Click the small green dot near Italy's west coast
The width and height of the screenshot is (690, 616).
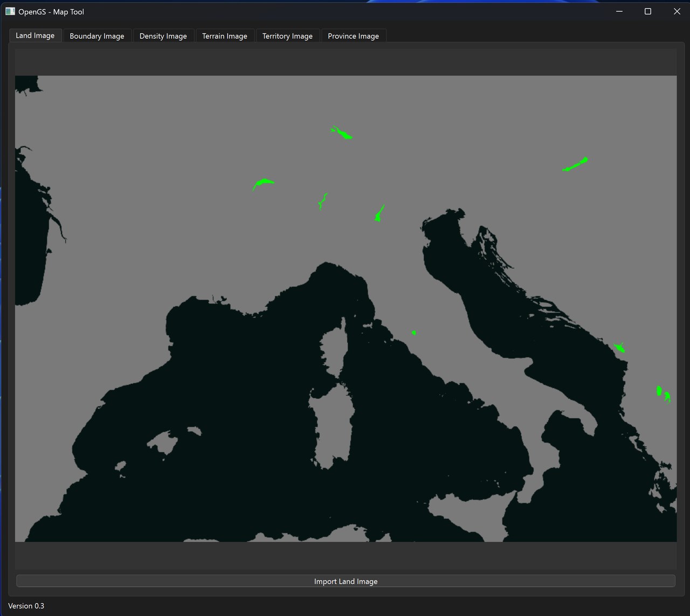(x=413, y=333)
